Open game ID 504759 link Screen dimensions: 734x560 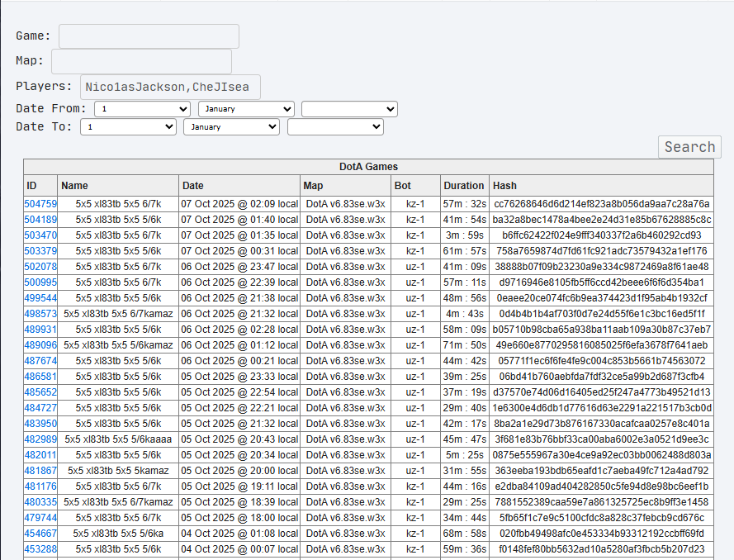pos(40,204)
